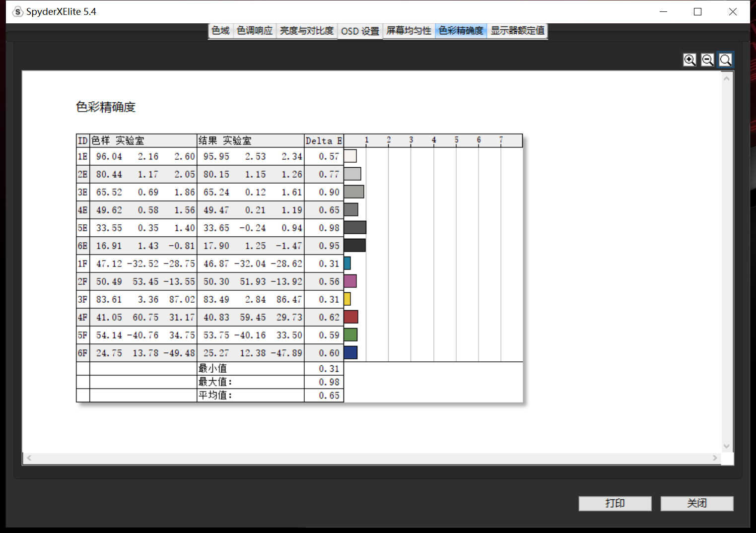Viewport: 756px width, 533px height.
Task: Open the 显示器额定值 tab
Action: tap(517, 31)
